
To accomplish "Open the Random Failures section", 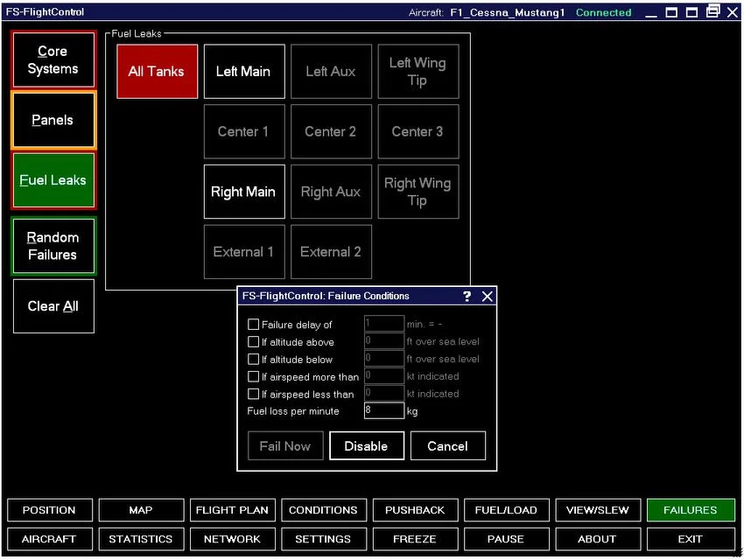I will [x=53, y=246].
